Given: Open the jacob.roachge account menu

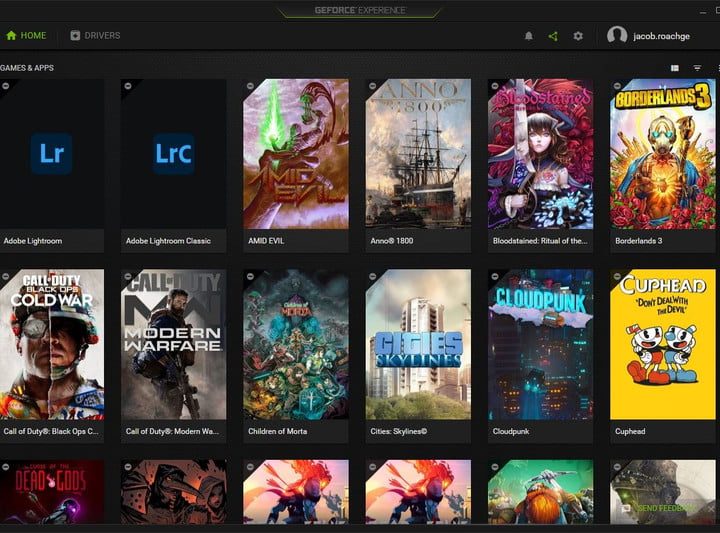Looking at the screenshot, I should 648,35.
